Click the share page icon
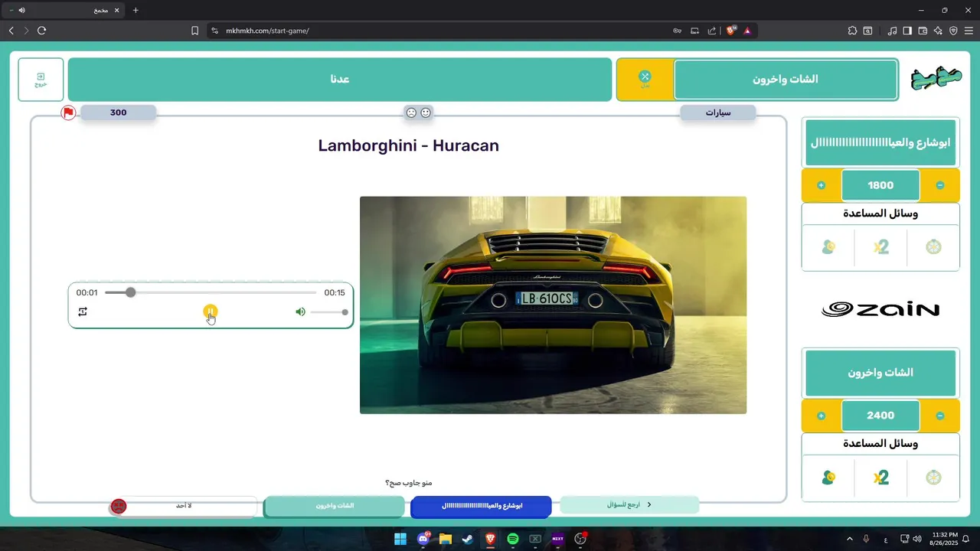The image size is (980, 551). click(712, 31)
